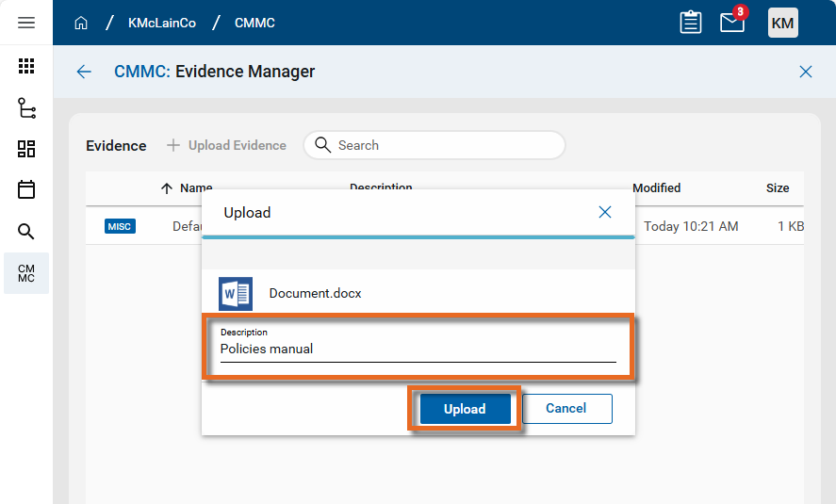The image size is (836, 504).
Task: Open the hamburger menu
Action: click(26, 23)
